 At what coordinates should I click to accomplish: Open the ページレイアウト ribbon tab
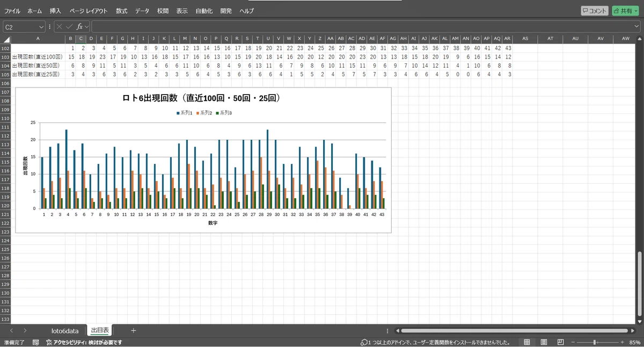(x=89, y=11)
